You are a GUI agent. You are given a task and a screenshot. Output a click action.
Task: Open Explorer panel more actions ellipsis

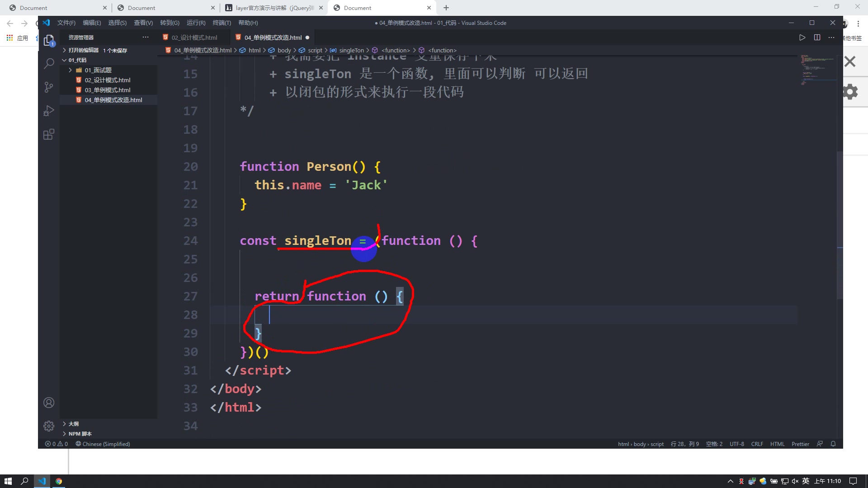point(146,37)
